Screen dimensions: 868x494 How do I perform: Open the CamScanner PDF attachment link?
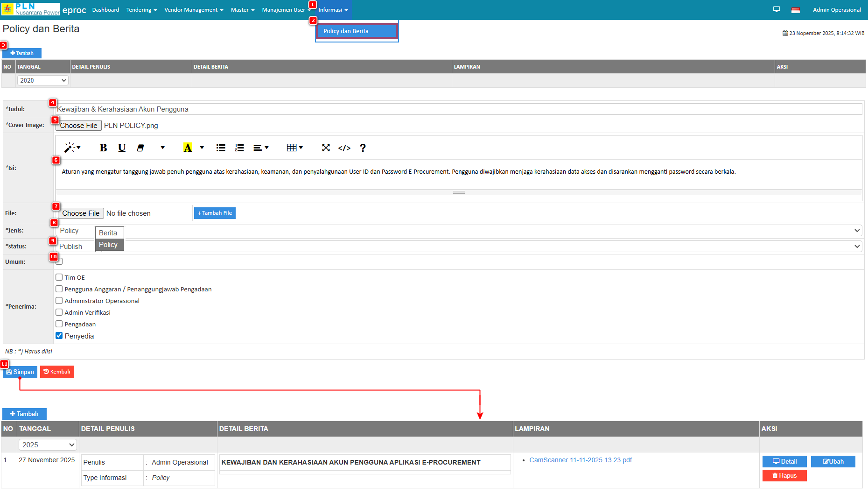581,460
